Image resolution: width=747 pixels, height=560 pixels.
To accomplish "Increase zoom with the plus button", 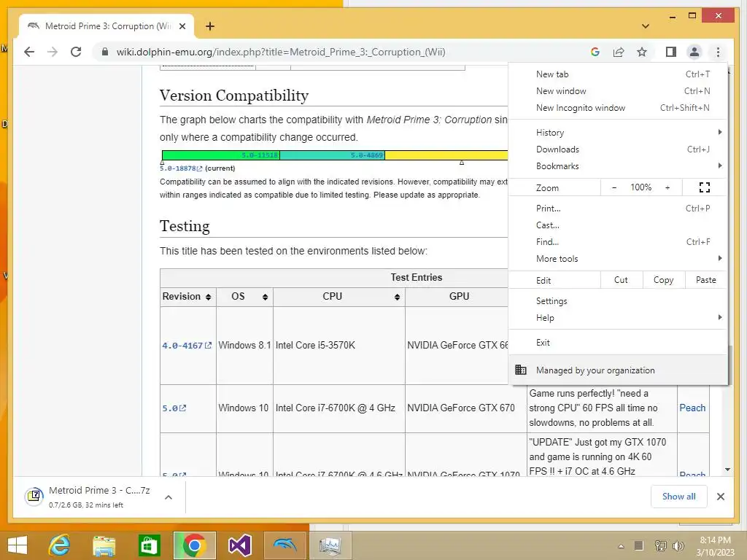I will click(x=667, y=187).
